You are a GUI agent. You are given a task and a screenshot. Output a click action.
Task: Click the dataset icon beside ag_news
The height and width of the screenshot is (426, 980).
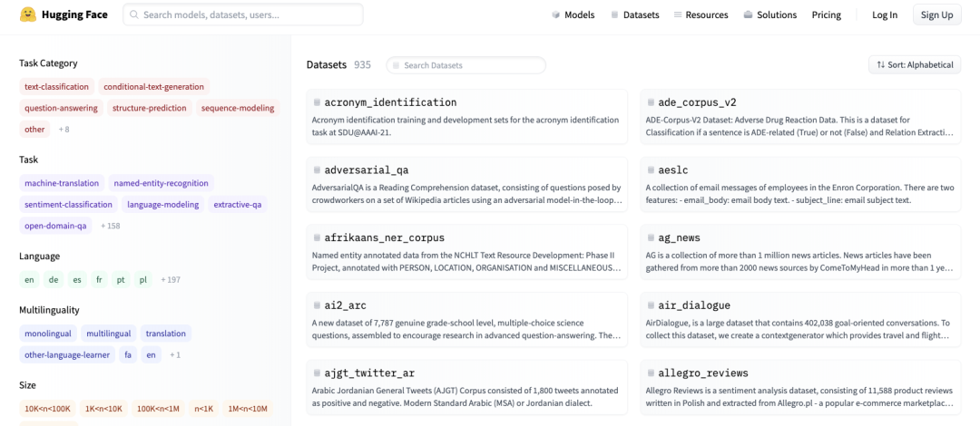click(x=651, y=237)
